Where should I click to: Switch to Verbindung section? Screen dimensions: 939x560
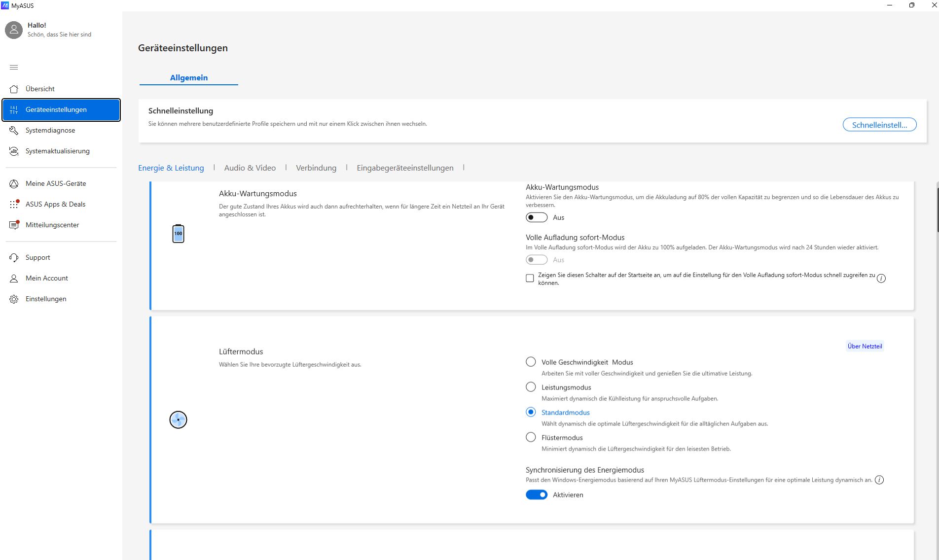[316, 168]
